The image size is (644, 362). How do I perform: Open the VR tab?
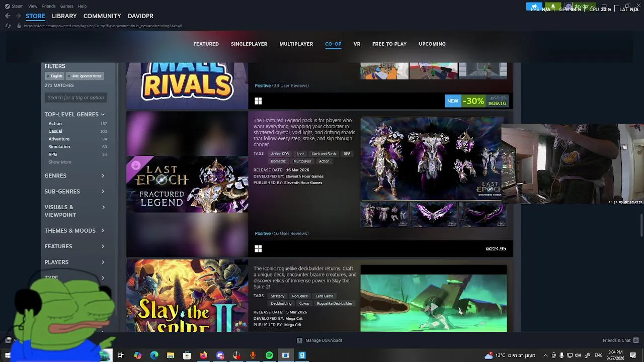point(357,44)
